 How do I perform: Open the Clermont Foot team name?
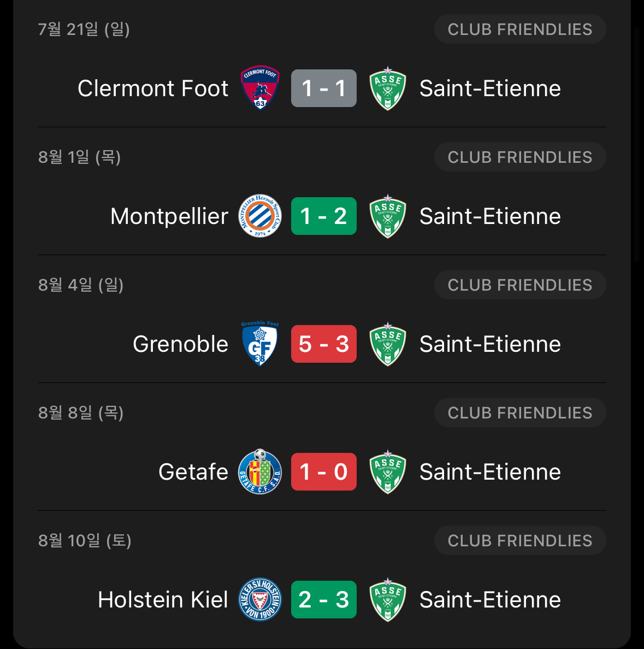tap(153, 88)
